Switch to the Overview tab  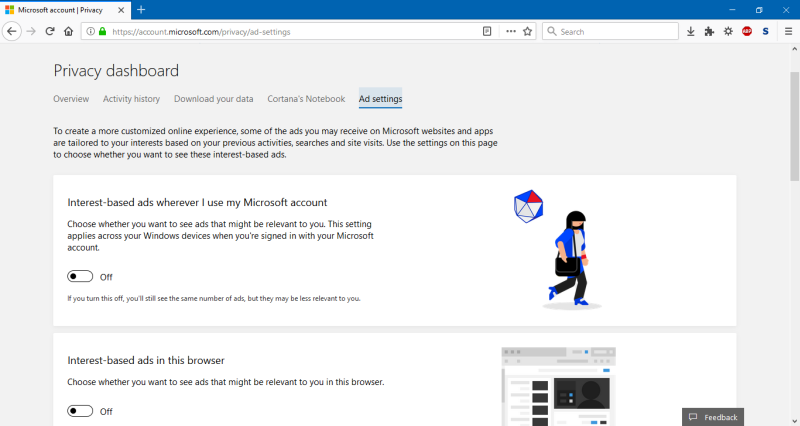tap(71, 99)
